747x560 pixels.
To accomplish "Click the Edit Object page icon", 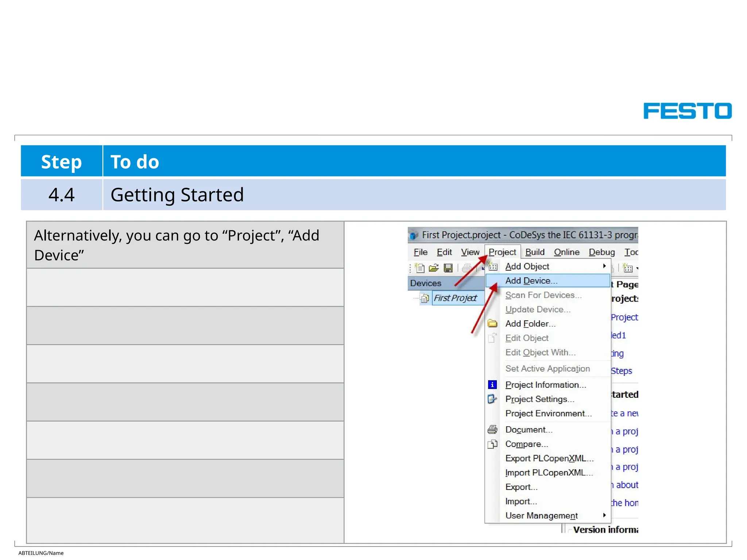I will (x=492, y=338).
